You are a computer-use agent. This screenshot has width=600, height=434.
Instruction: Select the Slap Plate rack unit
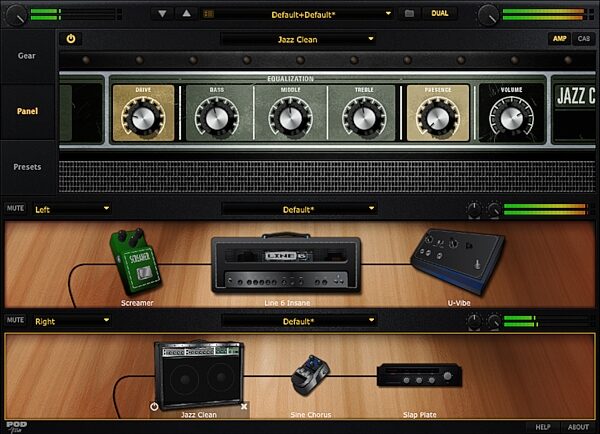[419, 375]
